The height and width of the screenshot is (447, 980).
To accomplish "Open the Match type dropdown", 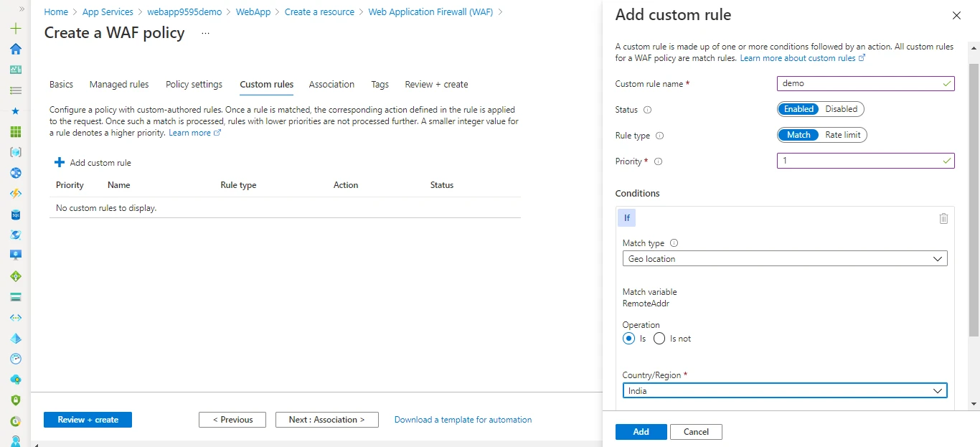I will click(x=784, y=259).
